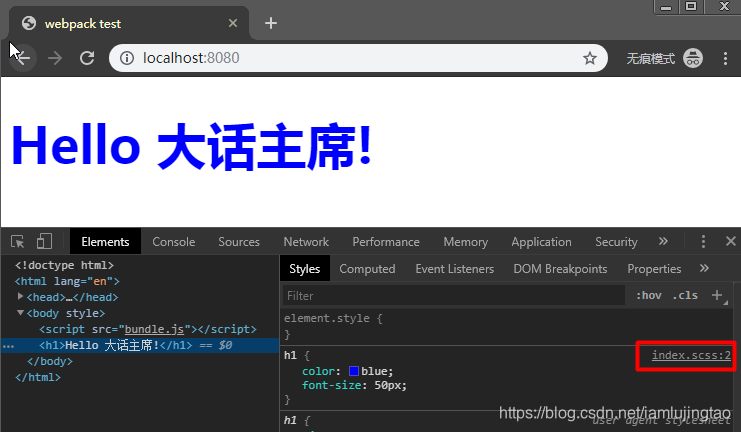Reload the localhost page
This screenshot has width=741, height=432.
[87, 58]
